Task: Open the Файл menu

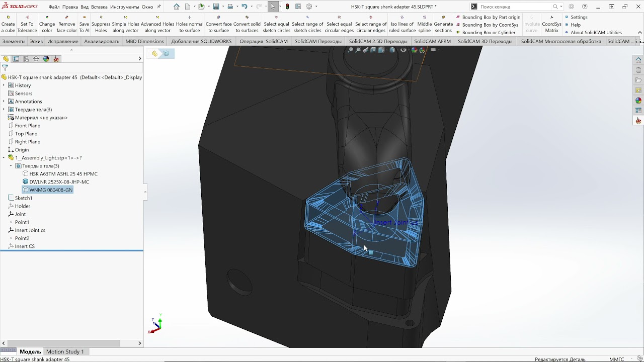Action: point(54,7)
